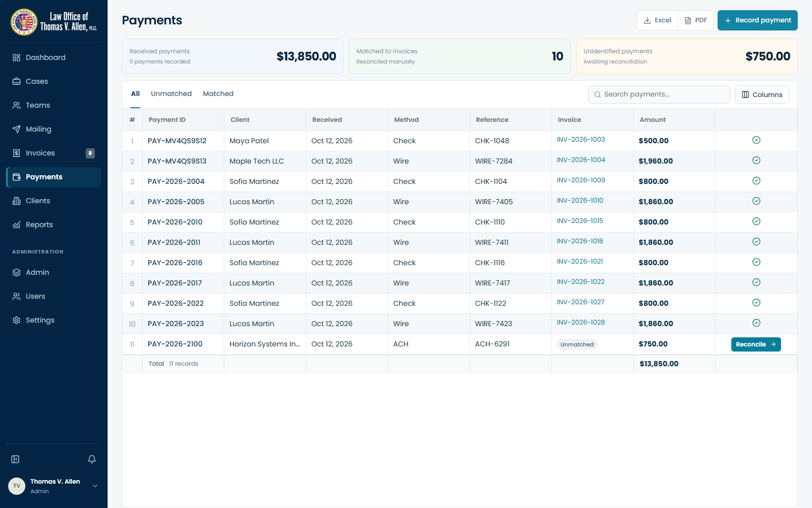Screen dimensions: 812x508
Task: Open the Columns selector
Action: click(762, 94)
